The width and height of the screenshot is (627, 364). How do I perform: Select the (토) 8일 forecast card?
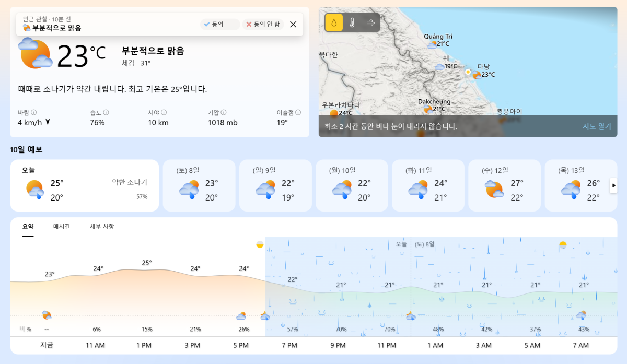(199, 185)
